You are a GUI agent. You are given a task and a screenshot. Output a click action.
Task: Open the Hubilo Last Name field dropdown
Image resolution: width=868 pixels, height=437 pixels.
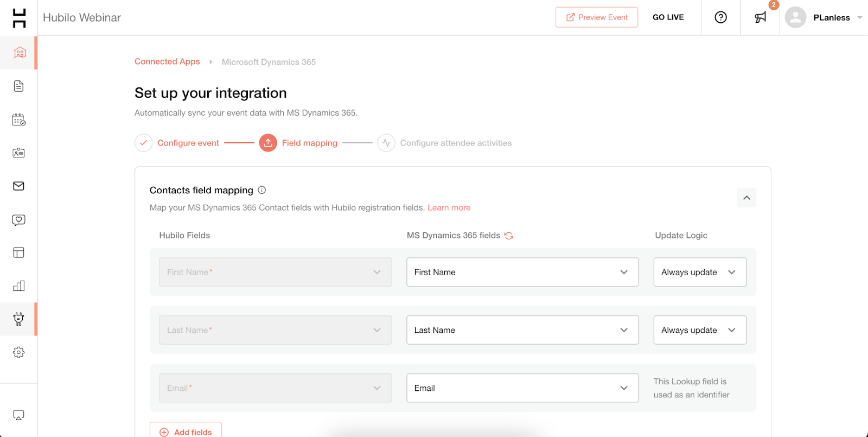pos(276,330)
